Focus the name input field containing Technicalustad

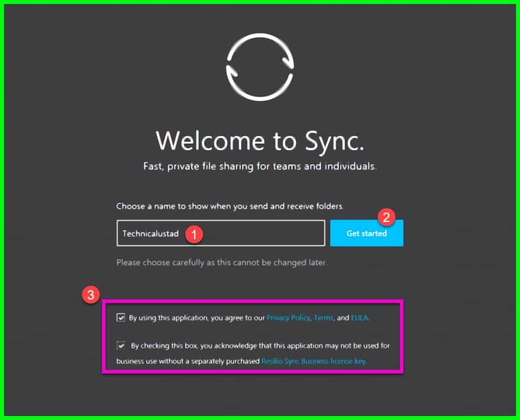[221, 233]
